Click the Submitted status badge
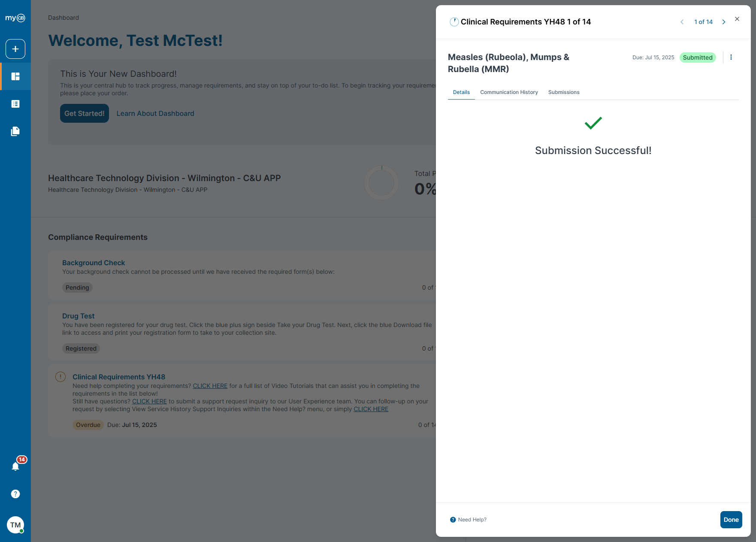Image resolution: width=756 pixels, height=542 pixels. pos(698,58)
